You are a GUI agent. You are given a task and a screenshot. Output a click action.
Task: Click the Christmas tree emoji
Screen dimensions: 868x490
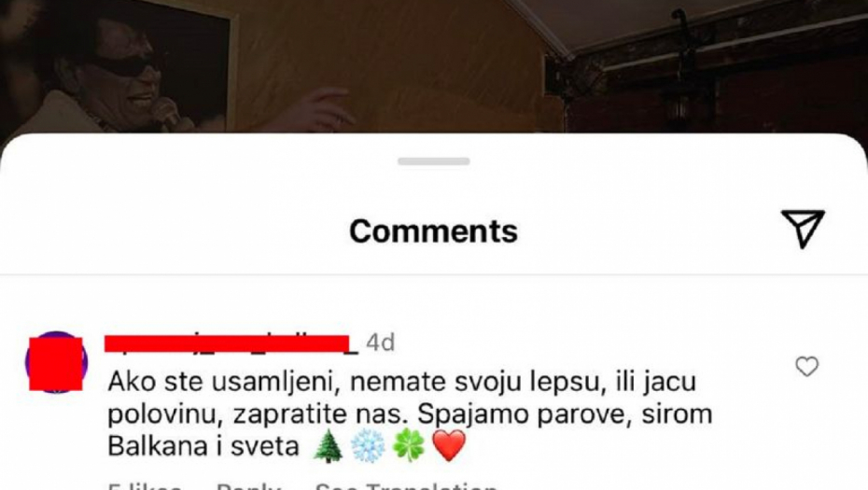tap(328, 446)
